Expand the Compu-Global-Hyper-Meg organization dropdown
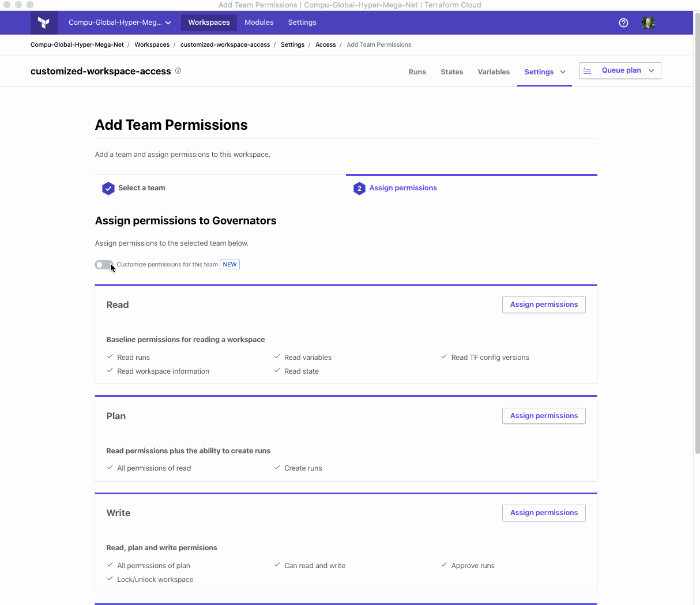This screenshot has height=605, width=700. click(x=119, y=23)
